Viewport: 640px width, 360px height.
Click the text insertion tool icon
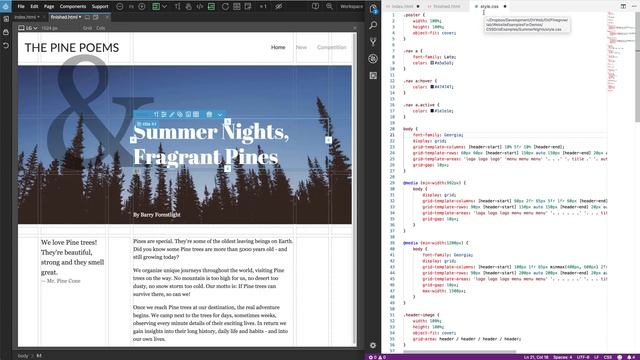(177, 7)
